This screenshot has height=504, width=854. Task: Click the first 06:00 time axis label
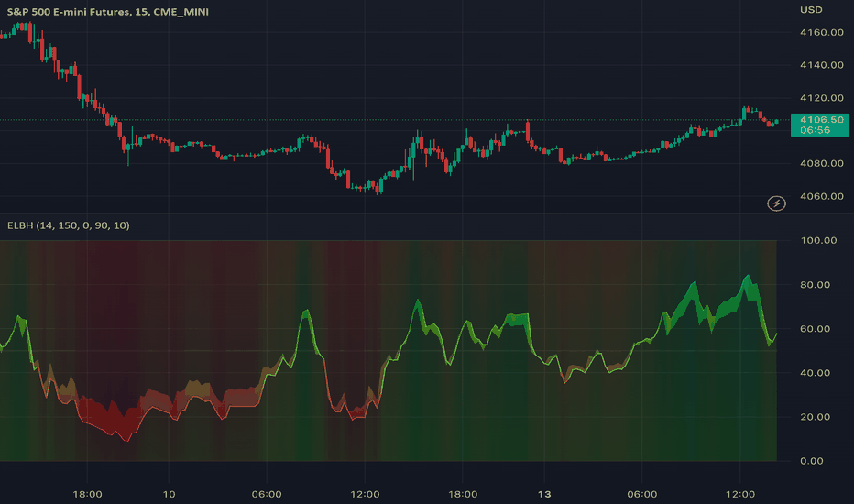coord(267,494)
